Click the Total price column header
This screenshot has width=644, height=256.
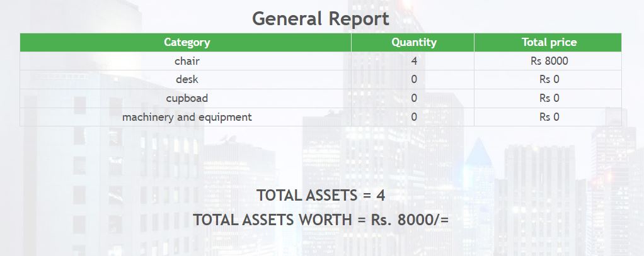[x=548, y=43]
